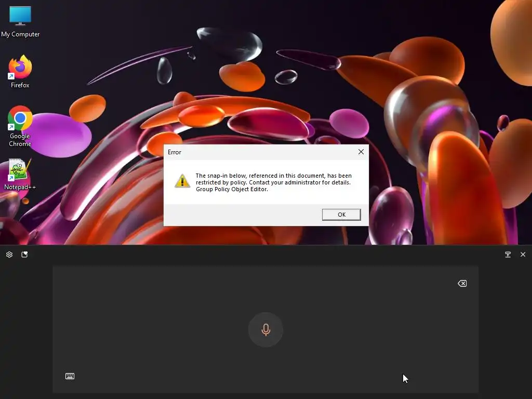Screen dimensions: 532x399
Task: Launch Firefox from the desktop
Action: coord(20,72)
